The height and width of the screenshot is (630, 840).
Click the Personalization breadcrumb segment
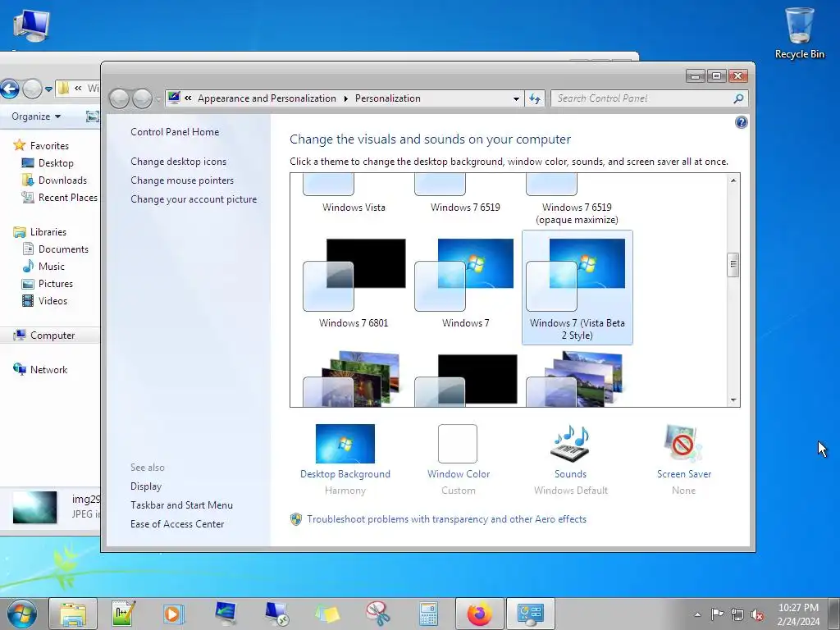coord(388,98)
